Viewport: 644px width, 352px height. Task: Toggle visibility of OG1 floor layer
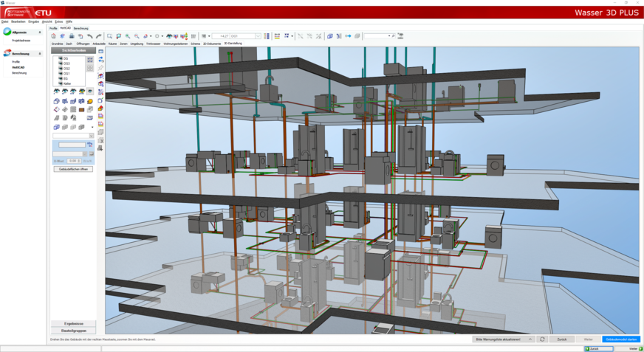click(x=60, y=73)
